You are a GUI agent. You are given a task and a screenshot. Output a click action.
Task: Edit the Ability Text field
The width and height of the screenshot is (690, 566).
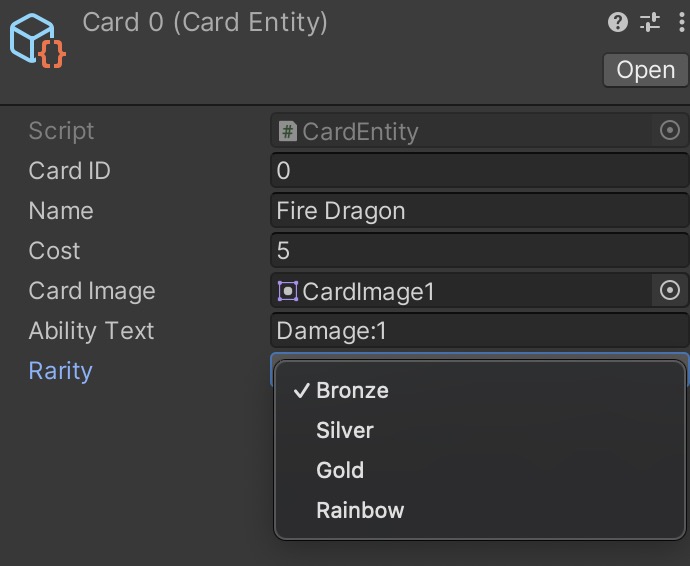coord(480,331)
